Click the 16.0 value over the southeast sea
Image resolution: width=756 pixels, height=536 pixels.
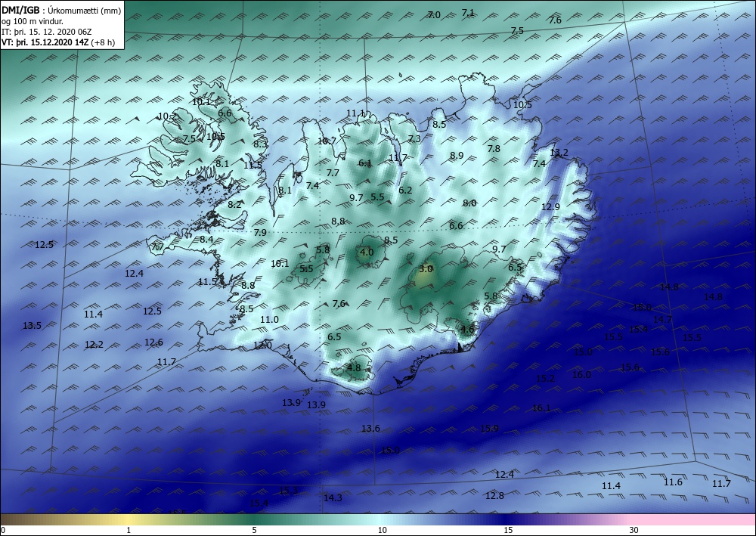click(581, 374)
